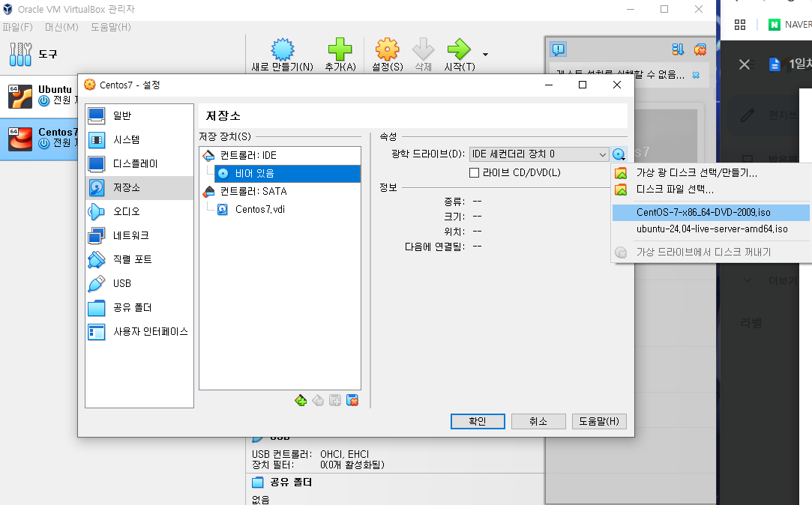Click the 취소 button
The height and width of the screenshot is (505, 812).
click(538, 421)
